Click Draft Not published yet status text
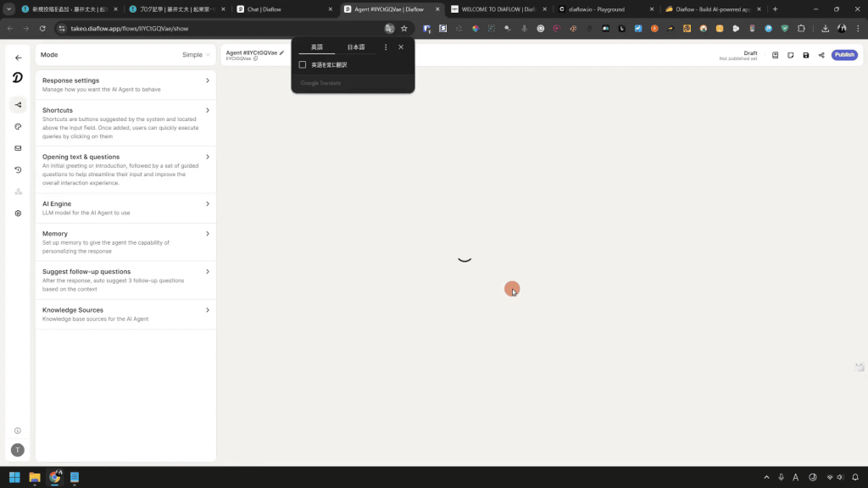Image resolution: width=868 pixels, height=488 pixels. (x=738, y=55)
